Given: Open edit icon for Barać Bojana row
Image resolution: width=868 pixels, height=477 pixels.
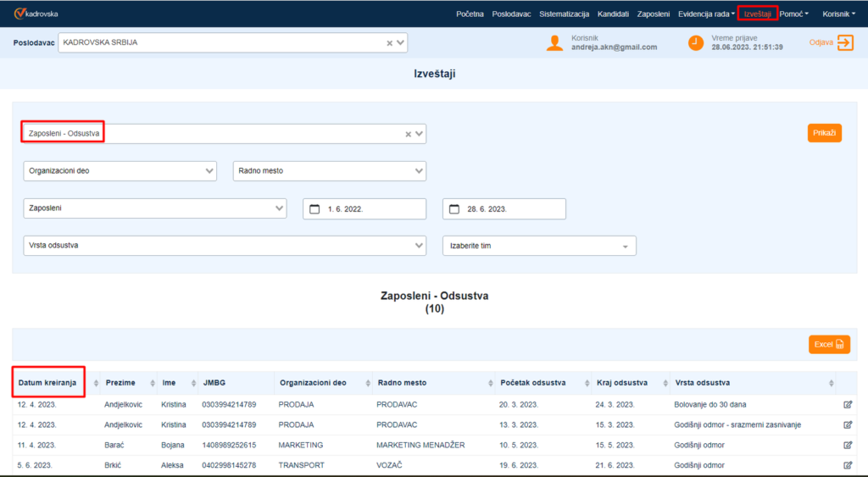Looking at the screenshot, I should click(x=848, y=445).
